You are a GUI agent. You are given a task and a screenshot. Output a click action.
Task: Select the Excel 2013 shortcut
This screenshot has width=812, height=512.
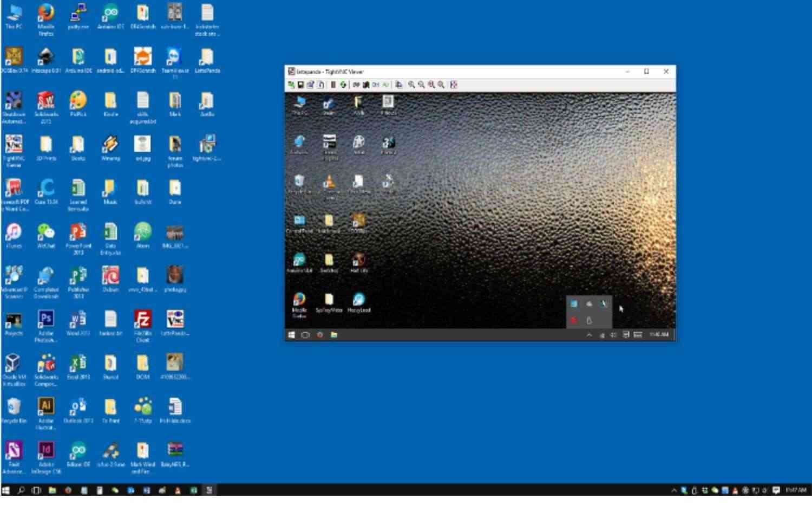click(x=78, y=366)
